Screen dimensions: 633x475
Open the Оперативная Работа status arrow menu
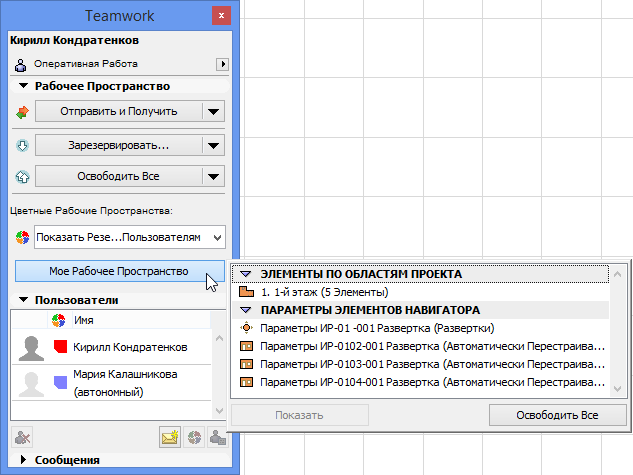coord(222,64)
